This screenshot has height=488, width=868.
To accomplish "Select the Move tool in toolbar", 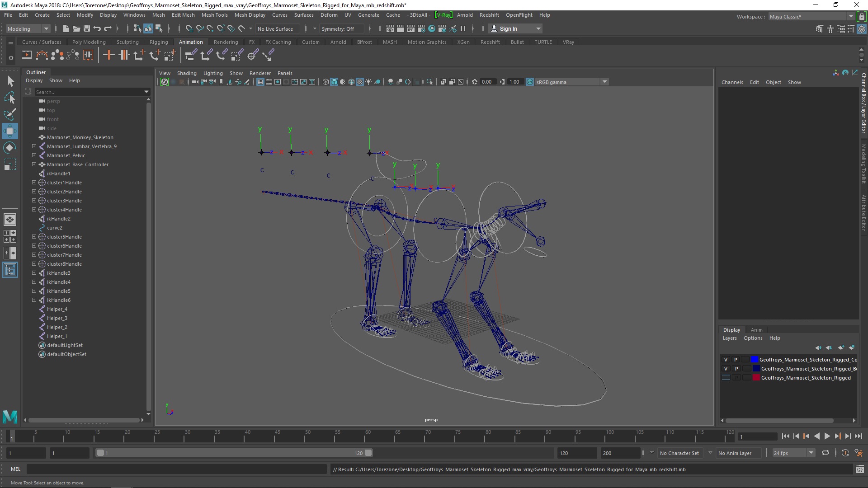I will click(9, 130).
